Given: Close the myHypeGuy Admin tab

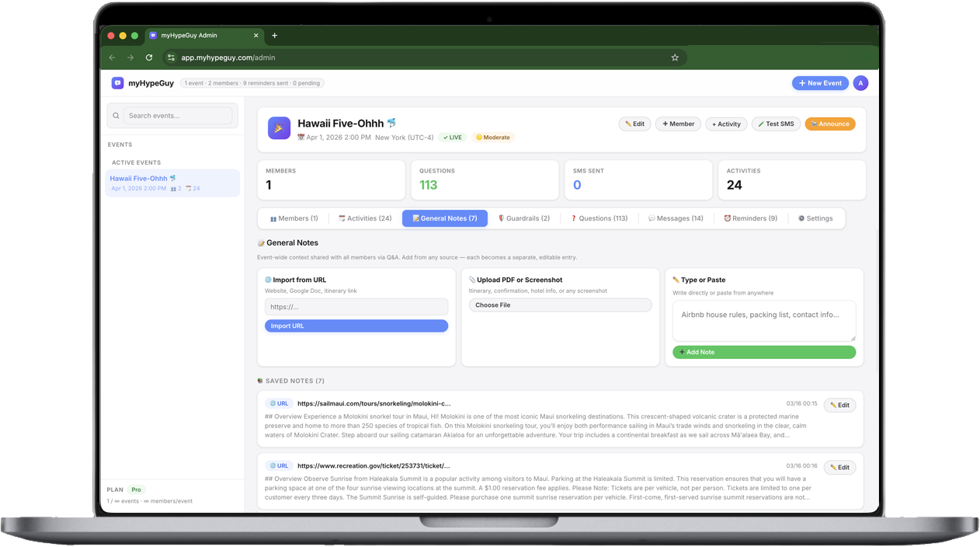Looking at the screenshot, I should coord(256,36).
